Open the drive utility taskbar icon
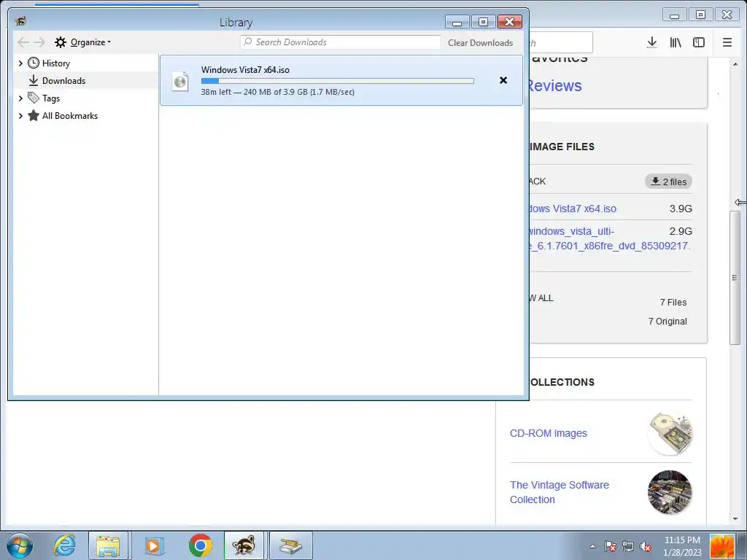747x560 pixels. pos(291,545)
